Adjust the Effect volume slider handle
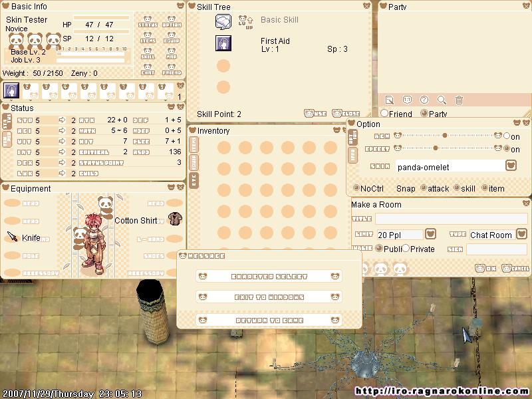The image size is (532, 399). pos(436,148)
